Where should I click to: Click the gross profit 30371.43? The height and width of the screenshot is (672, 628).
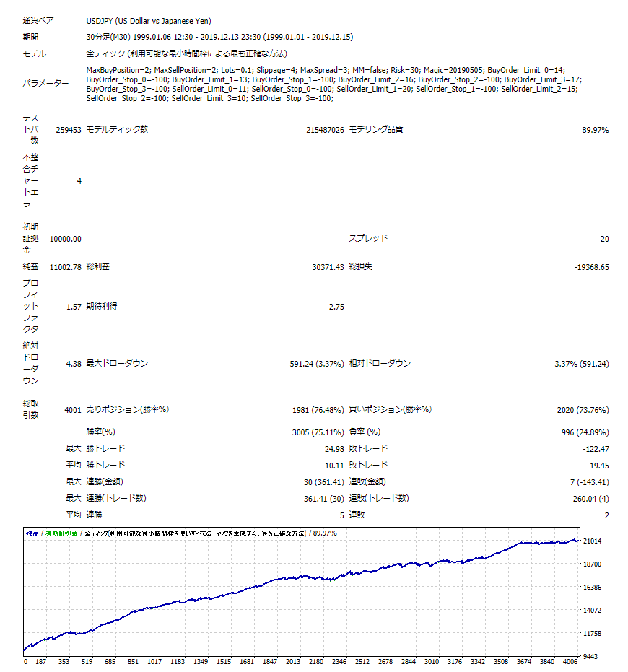click(328, 267)
